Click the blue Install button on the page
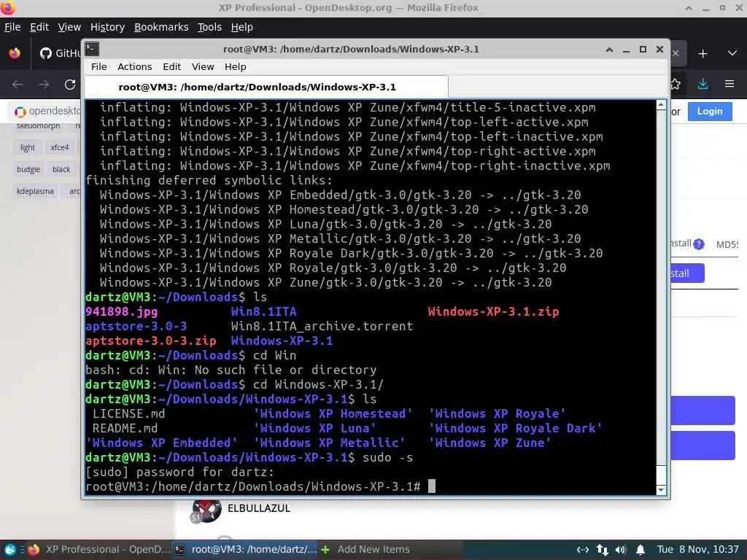The width and height of the screenshot is (747, 560). point(687,273)
